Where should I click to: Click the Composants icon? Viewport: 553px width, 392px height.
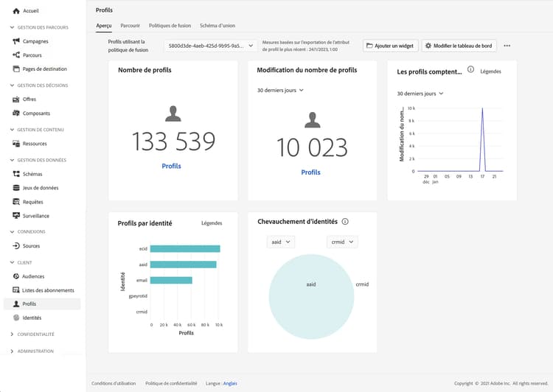[16, 113]
